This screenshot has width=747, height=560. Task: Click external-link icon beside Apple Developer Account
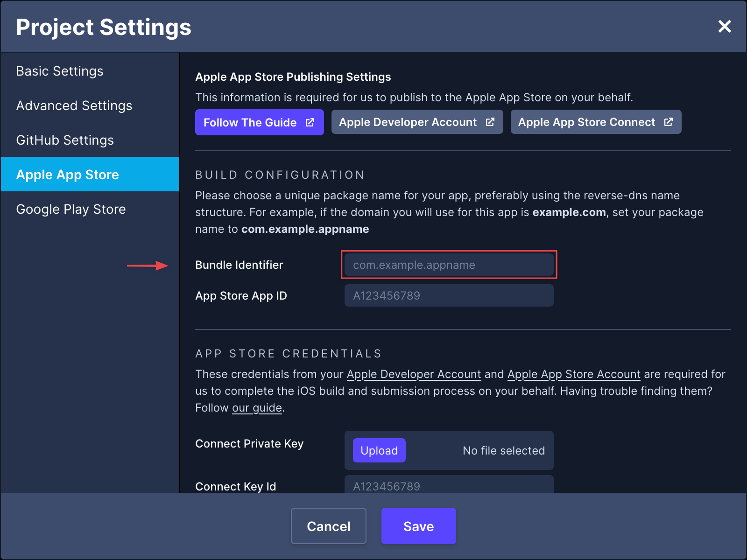tap(490, 122)
